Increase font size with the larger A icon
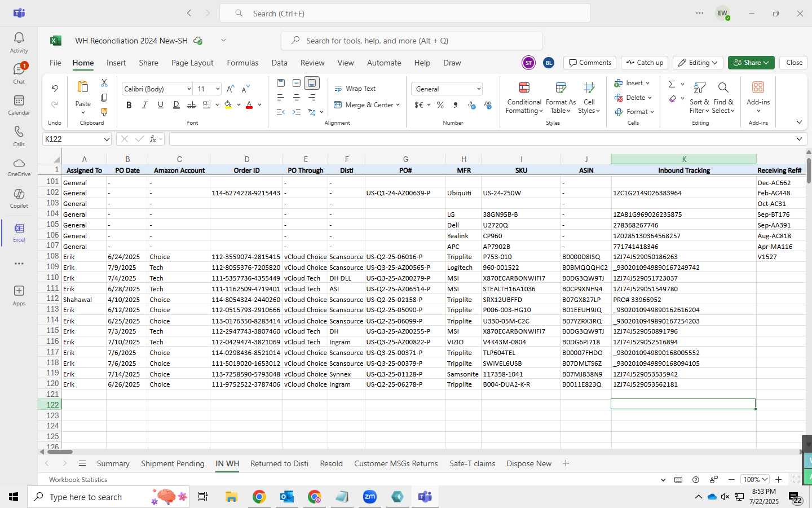Image resolution: width=812 pixels, height=508 pixels. (230, 89)
